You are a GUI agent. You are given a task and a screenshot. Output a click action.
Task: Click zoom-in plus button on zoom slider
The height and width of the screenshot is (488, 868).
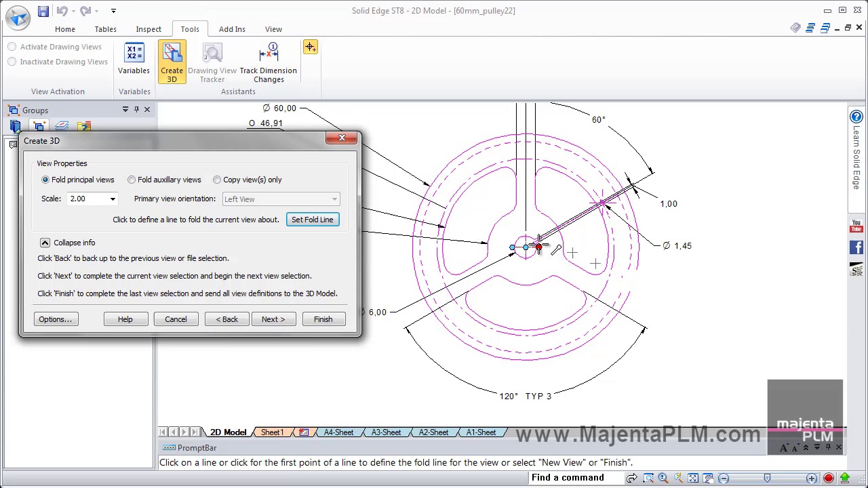[812, 479]
